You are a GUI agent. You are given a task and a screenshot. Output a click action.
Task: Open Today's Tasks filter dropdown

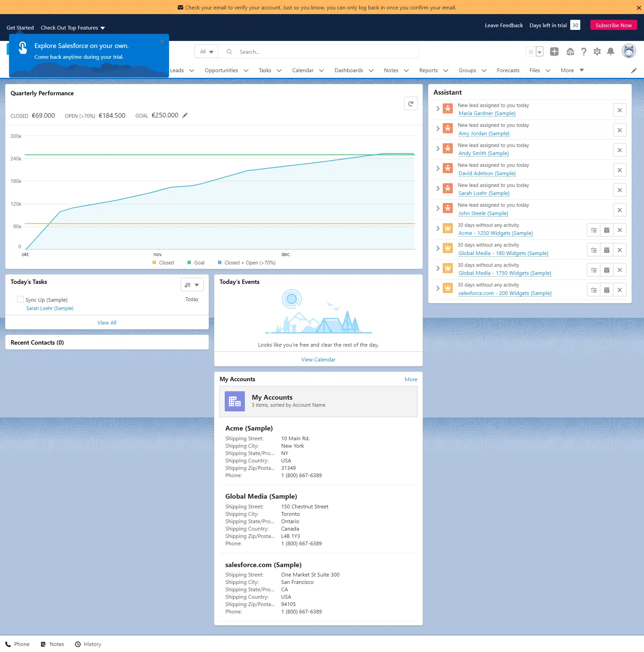pyautogui.click(x=192, y=285)
